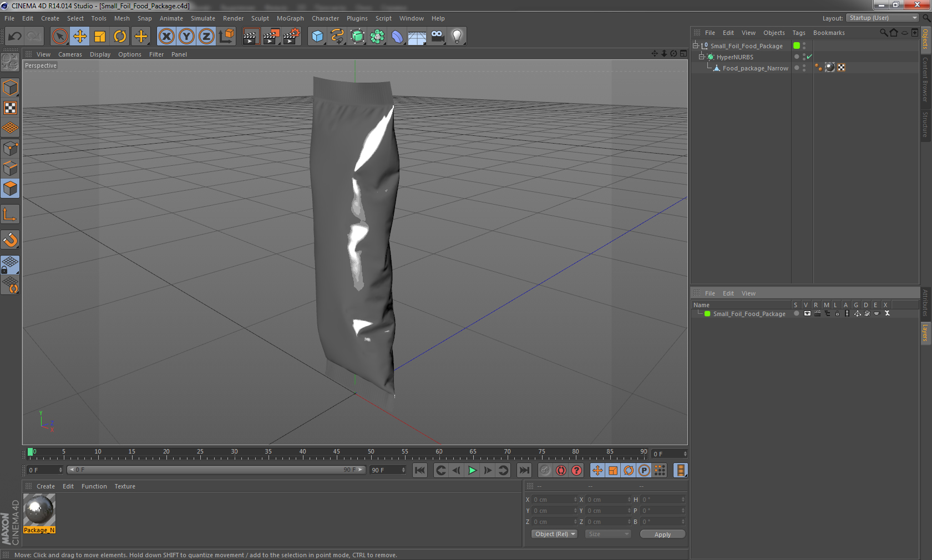The height and width of the screenshot is (560, 932).
Task: Toggle X axis lock
Action: (x=166, y=37)
